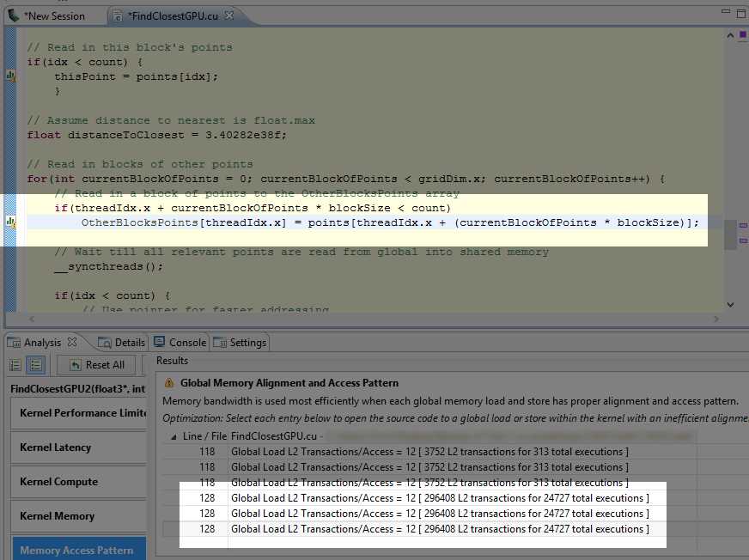The image size is (749, 560).
Task: Click the Console view icon
Action: (161, 342)
